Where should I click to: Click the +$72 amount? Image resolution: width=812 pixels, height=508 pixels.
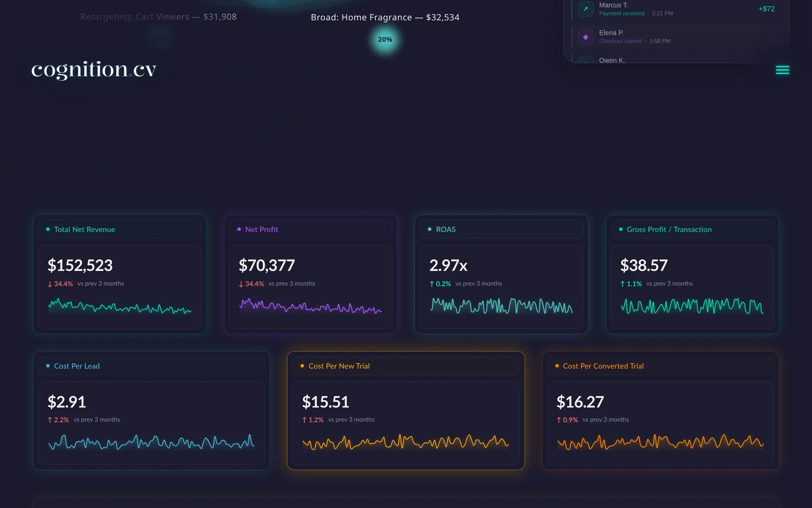(x=766, y=9)
